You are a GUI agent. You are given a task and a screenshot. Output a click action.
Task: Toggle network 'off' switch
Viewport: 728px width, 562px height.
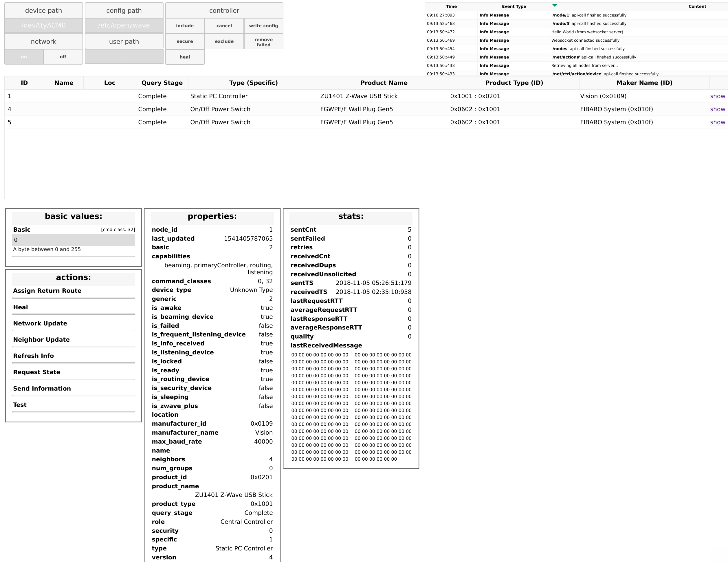[x=63, y=57]
